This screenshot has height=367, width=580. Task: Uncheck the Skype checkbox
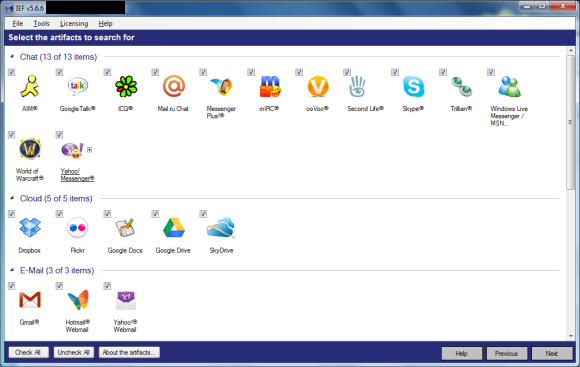(x=395, y=72)
